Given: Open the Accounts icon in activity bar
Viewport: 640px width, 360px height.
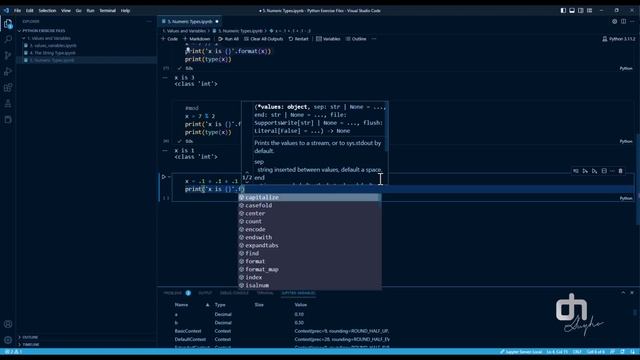Looking at the screenshot, I should 8,324.
